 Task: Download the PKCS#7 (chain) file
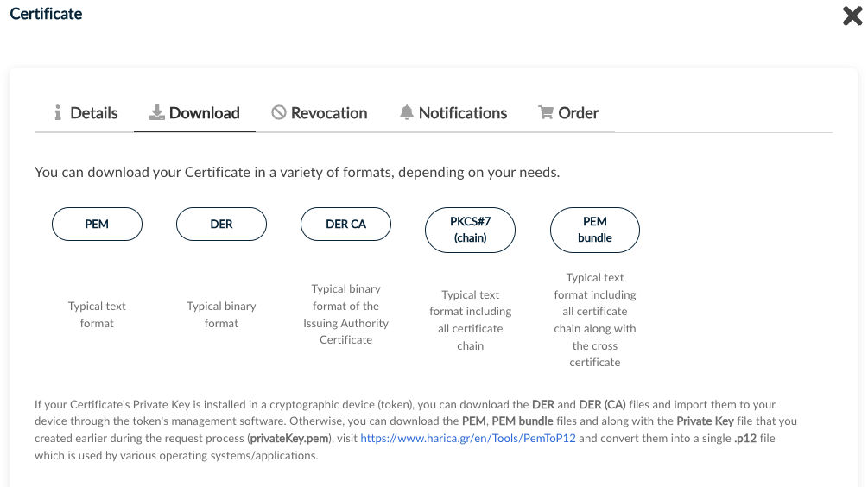pyautogui.click(x=470, y=230)
